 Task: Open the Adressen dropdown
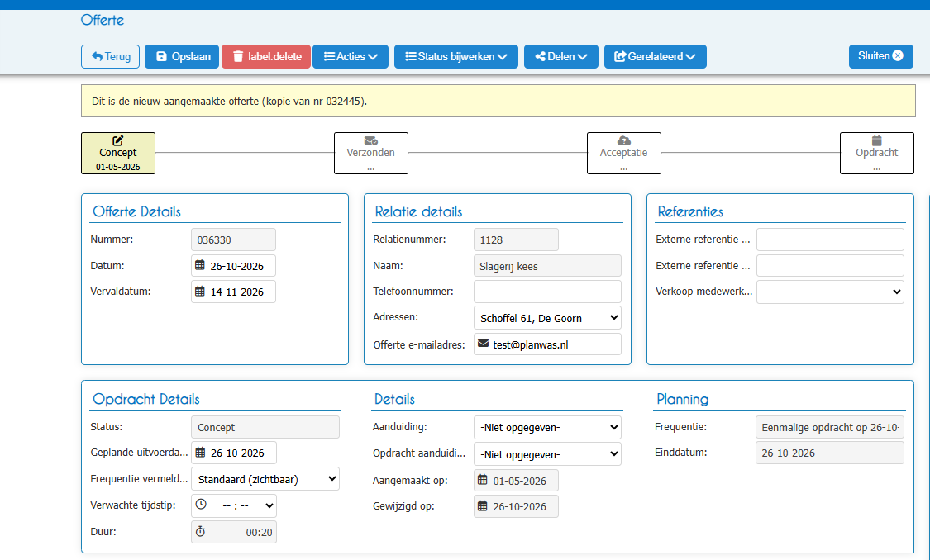tap(547, 318)
